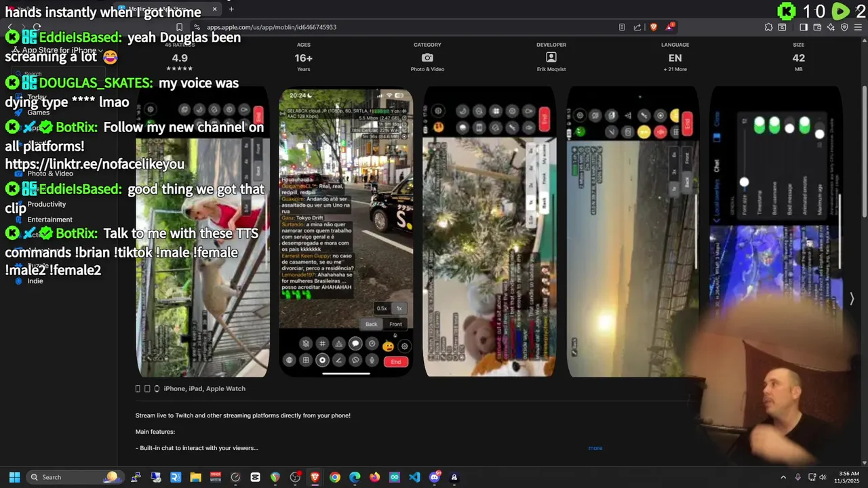
Task: Reload the App Store page
Action: 37,27
